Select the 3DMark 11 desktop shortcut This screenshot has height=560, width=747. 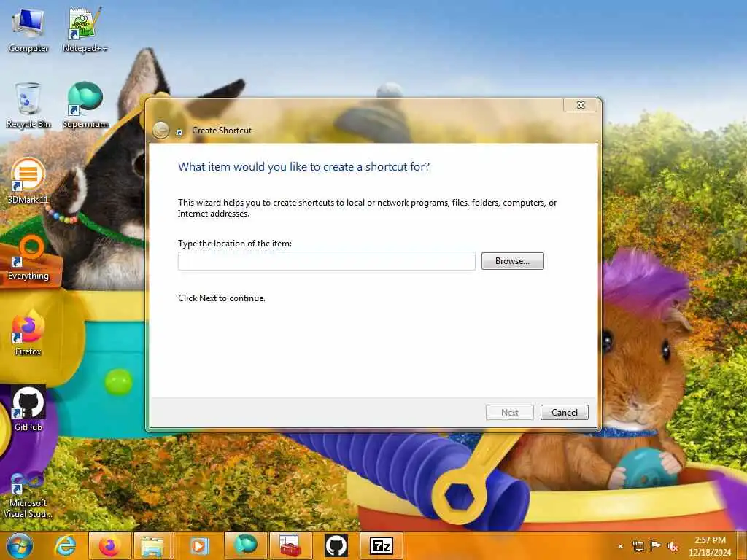coord(28,181)
